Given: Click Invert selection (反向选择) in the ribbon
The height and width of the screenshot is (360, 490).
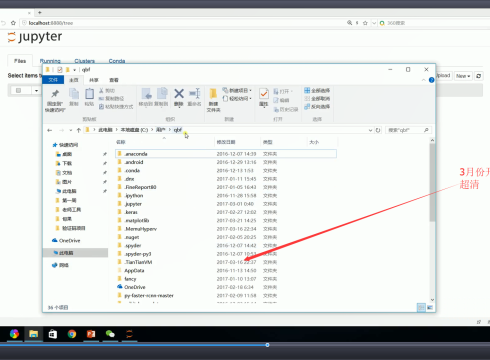Looking at the screenshot, I should tap(317, 107).
